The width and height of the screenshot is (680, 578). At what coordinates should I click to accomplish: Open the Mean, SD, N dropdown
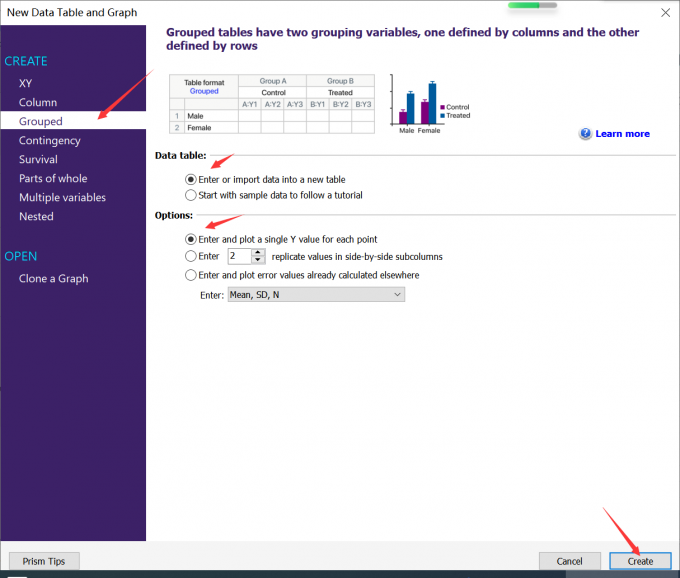tap(316, 295)
